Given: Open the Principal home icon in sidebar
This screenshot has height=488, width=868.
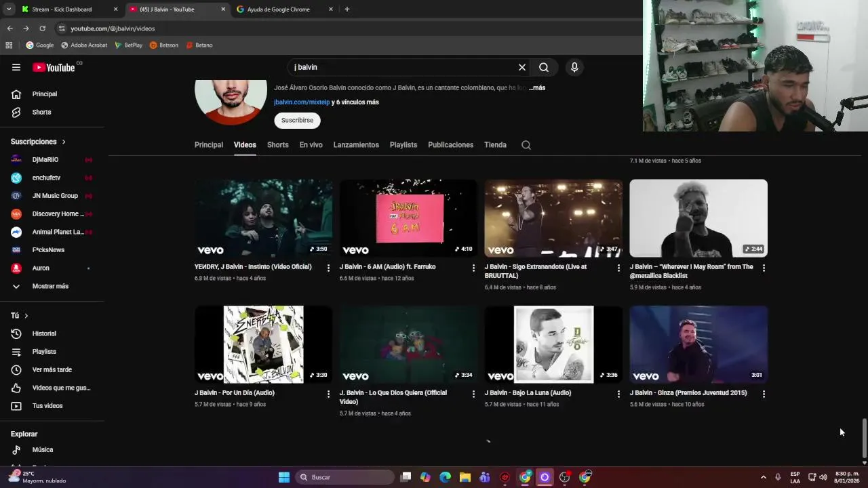Looking at the screenshot, I should click(x=16, y=94).
